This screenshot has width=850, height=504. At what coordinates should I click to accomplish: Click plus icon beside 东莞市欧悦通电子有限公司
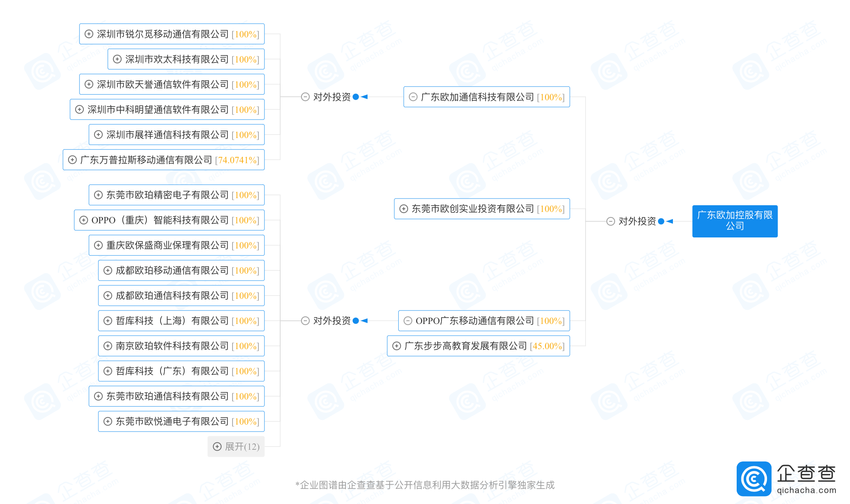click(x=108, y=421)
